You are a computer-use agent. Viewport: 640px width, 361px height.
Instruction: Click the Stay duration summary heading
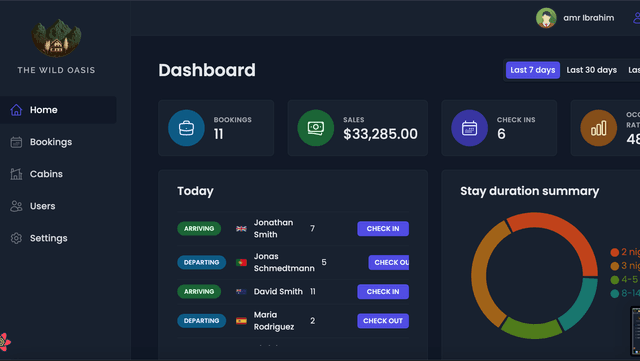click(x=530, y=191)
